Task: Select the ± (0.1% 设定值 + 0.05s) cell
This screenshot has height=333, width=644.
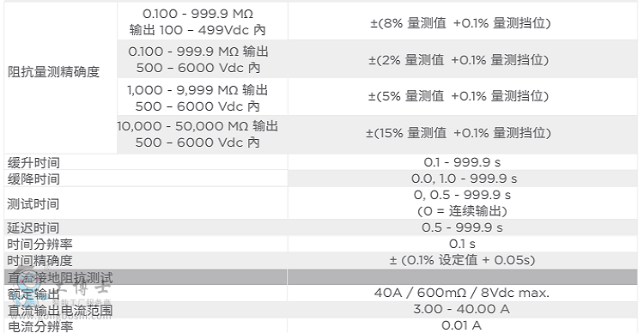Action: coord(462,260)
